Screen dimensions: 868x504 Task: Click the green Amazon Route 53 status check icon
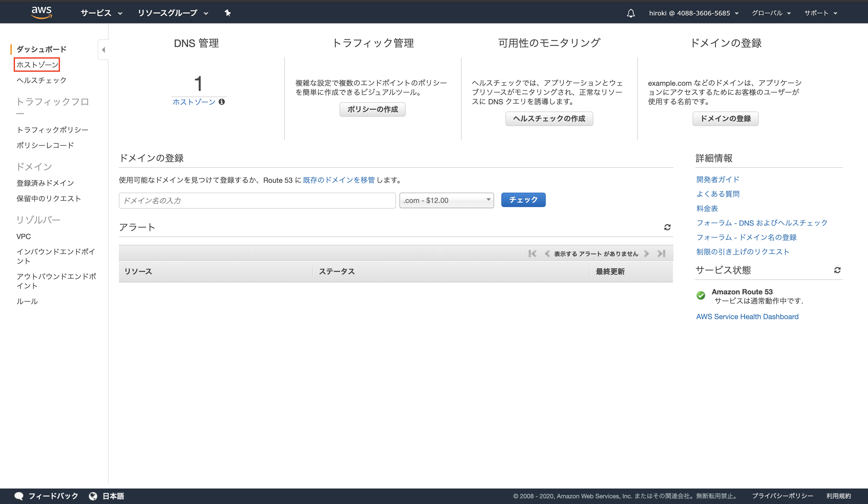(701, 295)
